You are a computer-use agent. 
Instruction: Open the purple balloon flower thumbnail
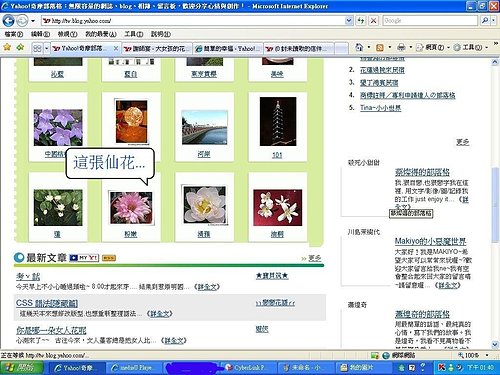coord(58,127)
